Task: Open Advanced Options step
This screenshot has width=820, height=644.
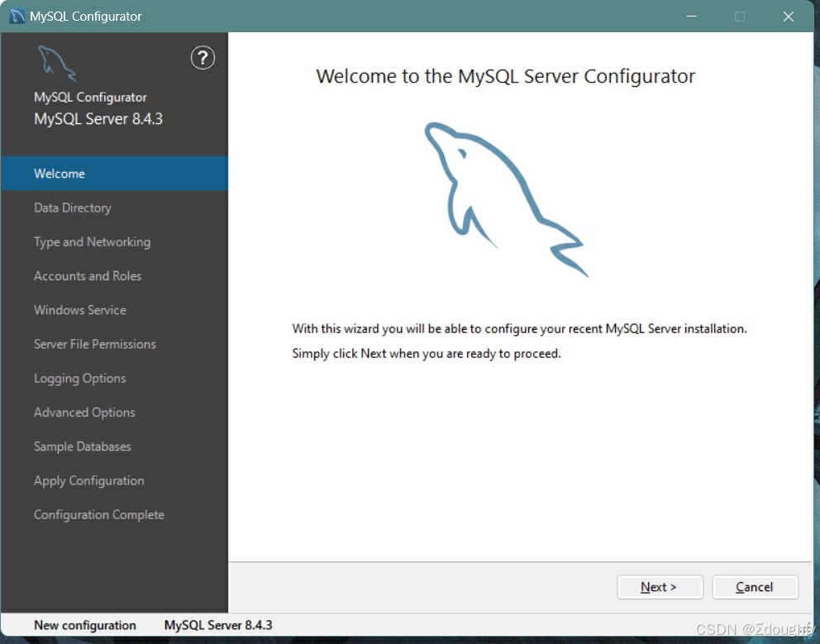Action: 115,413
